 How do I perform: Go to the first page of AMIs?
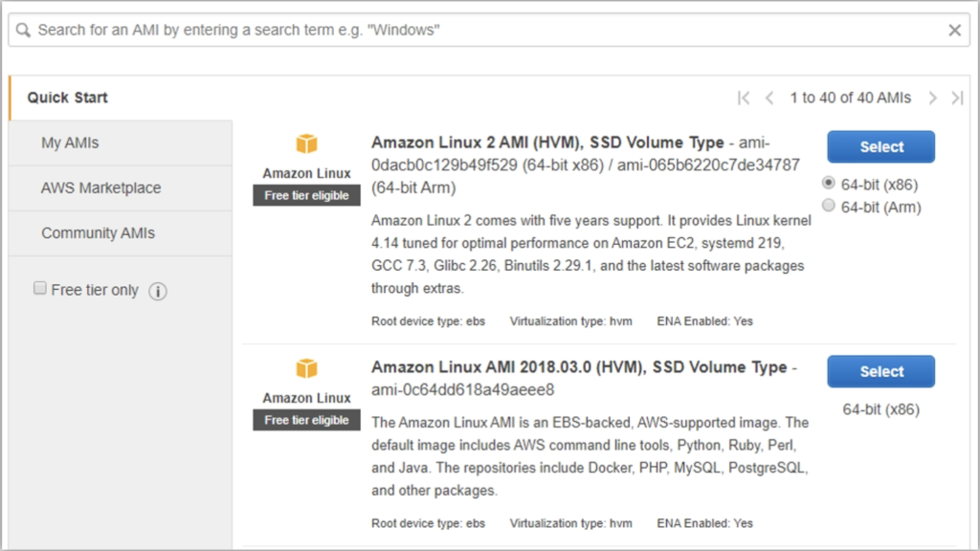tap(743, 99)
